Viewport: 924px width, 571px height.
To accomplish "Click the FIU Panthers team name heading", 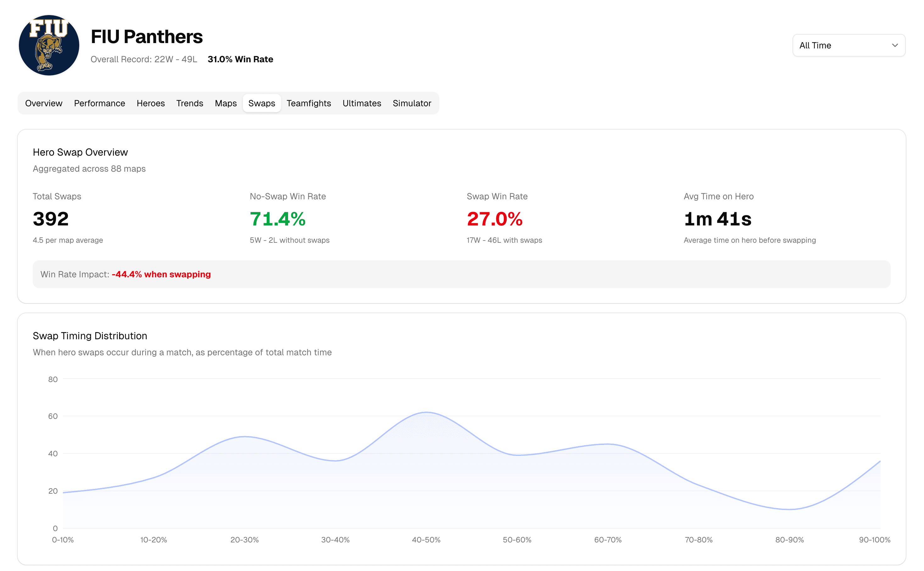I will click(x=147, y=37).
